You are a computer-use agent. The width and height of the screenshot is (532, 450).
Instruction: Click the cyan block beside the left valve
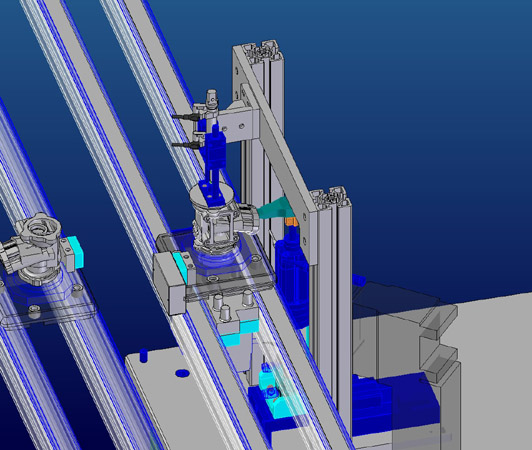(76, 251)
